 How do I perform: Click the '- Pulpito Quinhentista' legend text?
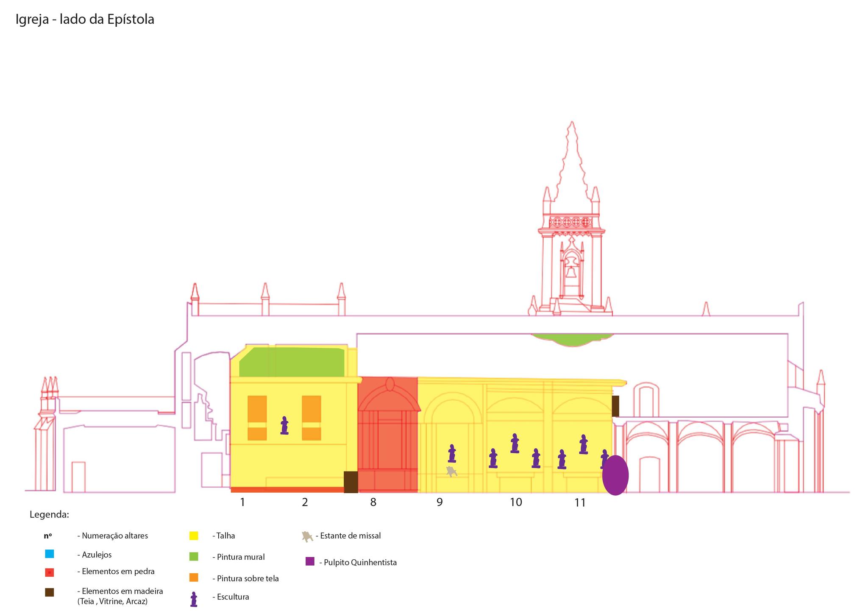point(358,563)
